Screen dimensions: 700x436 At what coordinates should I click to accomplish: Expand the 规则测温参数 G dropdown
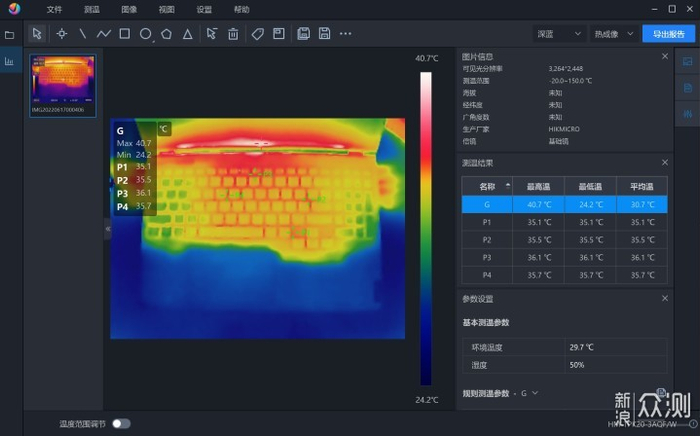tap(529, 393)
